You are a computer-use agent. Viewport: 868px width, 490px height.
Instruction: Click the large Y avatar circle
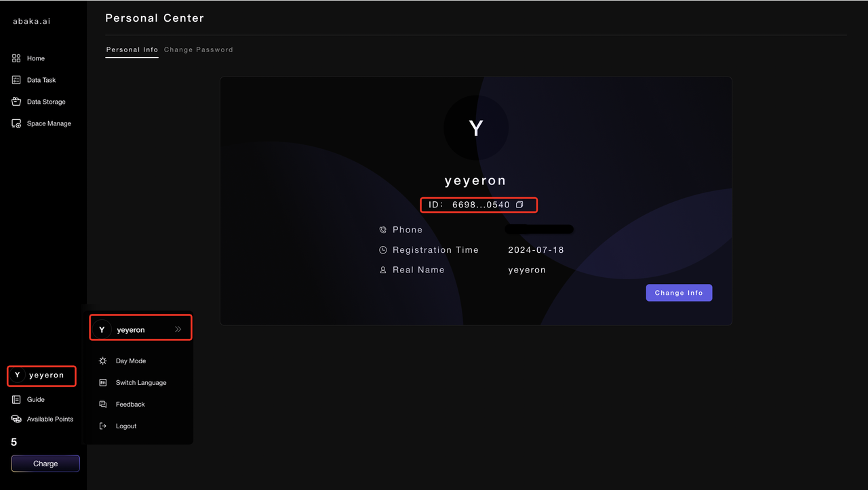(476, 128)
